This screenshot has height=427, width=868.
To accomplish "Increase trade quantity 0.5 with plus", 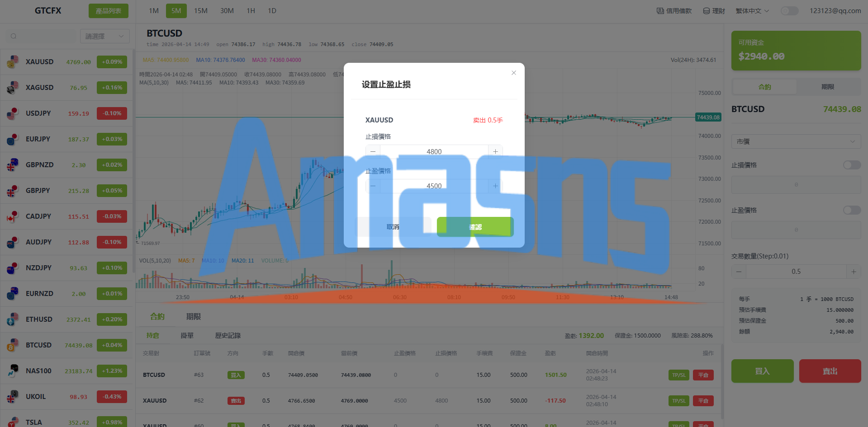I will point(854,272).
